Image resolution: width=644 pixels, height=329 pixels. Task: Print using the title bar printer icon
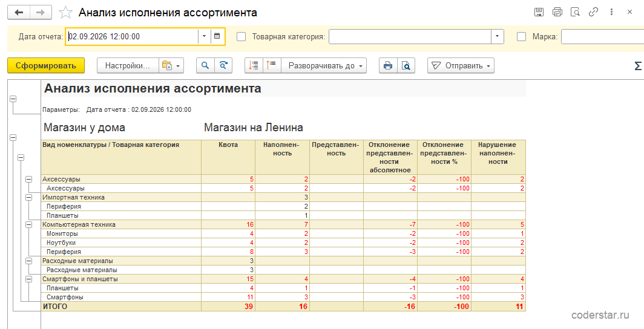pos(557,12)
